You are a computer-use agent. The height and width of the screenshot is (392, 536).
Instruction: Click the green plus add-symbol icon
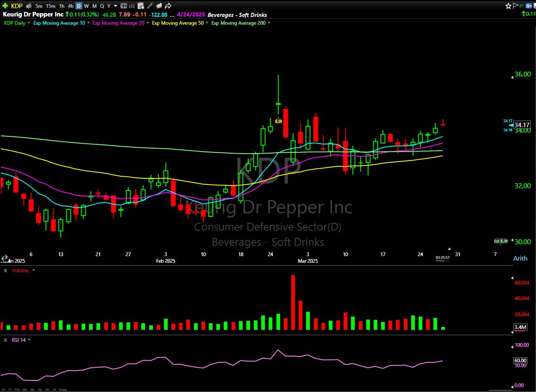5,6
